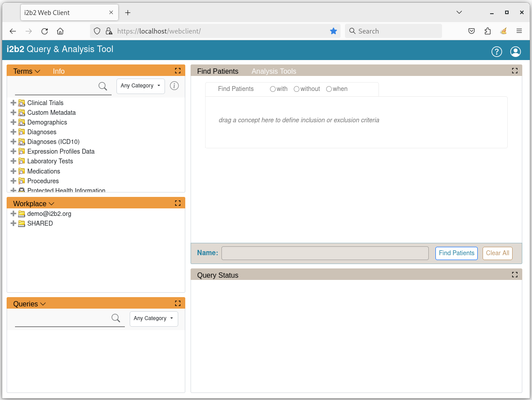The height and width of the screenshot is (400, 532).
Task: Maximize the Workplace panel
Action: pyautogui.click(x=178, y=203)
